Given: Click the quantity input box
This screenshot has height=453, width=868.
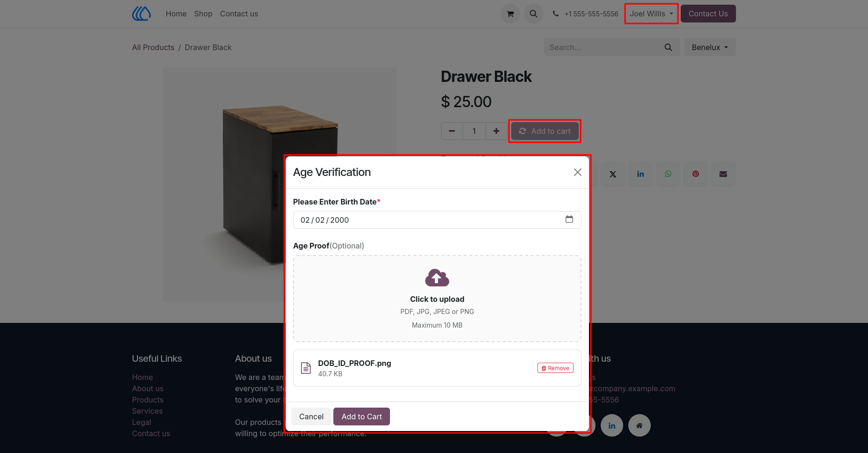Looking at the screenshot, I should 474,131.
